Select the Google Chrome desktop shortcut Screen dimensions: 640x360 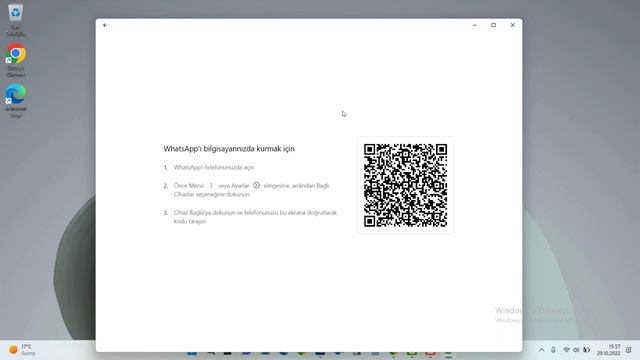click(x=16, y=60)
